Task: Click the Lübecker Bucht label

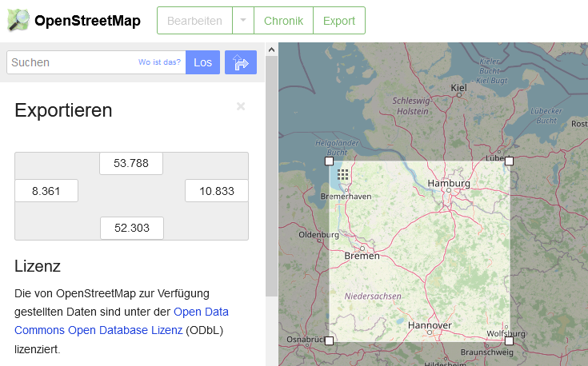Action: tap(546, 116)
